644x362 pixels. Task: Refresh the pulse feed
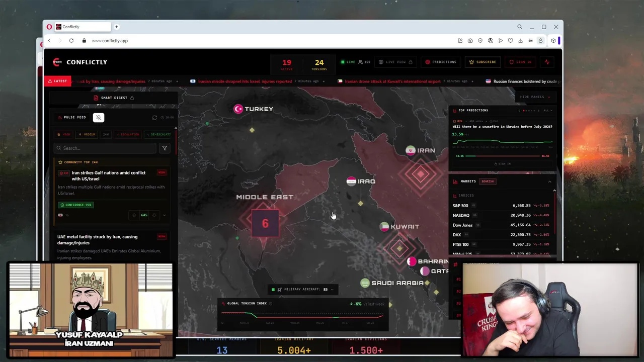pyautogui.click(x=154, y=117)
